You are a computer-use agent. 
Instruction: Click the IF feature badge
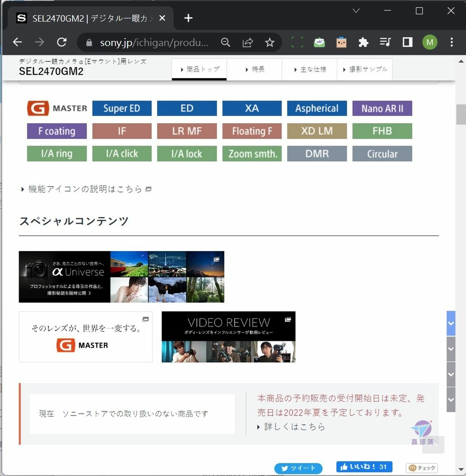tap(122, 131)
